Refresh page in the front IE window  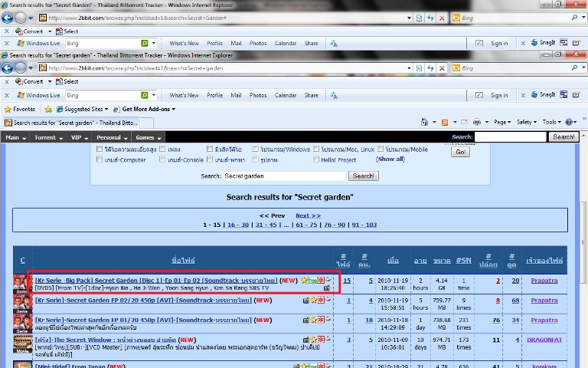430,68
